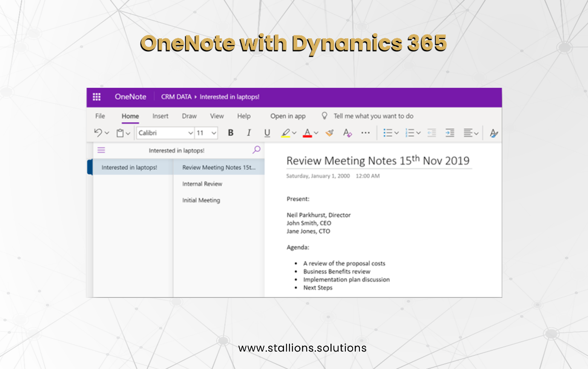Click the Clear Formatting icon
Screen dimensions: 588x369
pos(348,133)
